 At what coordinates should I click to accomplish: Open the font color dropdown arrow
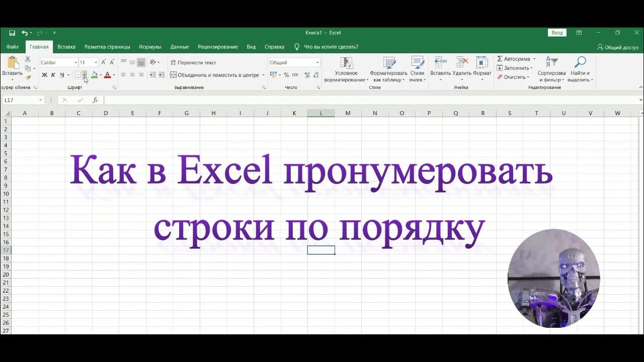coord(114,75)
